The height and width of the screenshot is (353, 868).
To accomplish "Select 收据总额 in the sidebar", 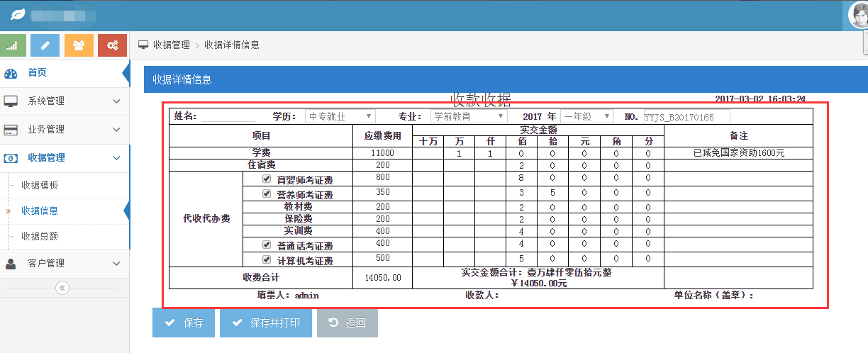I will pos(40,236).
